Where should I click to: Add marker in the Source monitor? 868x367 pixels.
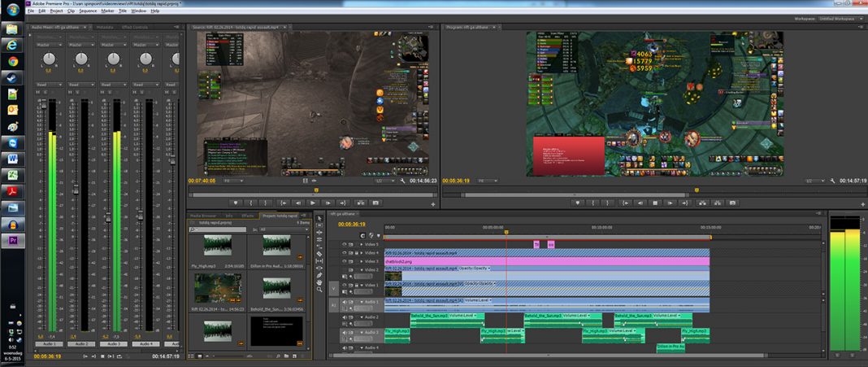pos(236,203)
